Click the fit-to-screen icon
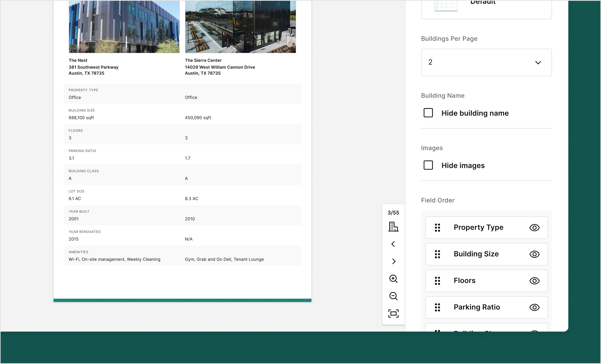 pyautogui.click(x=393, y=313)
